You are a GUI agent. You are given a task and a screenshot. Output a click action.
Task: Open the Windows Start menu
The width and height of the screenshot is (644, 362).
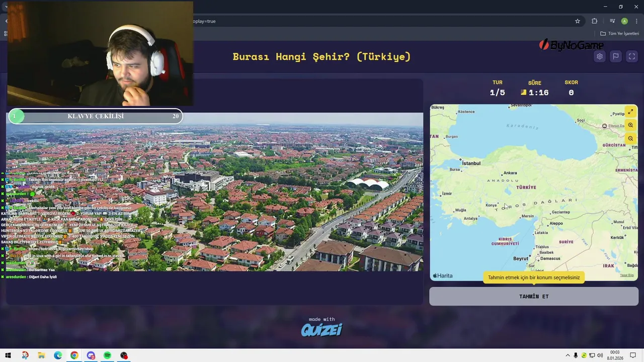8,355
